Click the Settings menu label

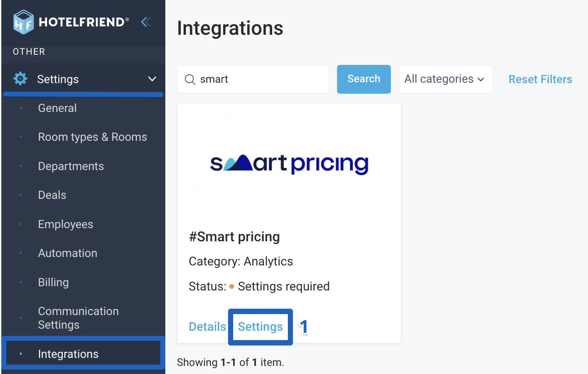point(58,79)
